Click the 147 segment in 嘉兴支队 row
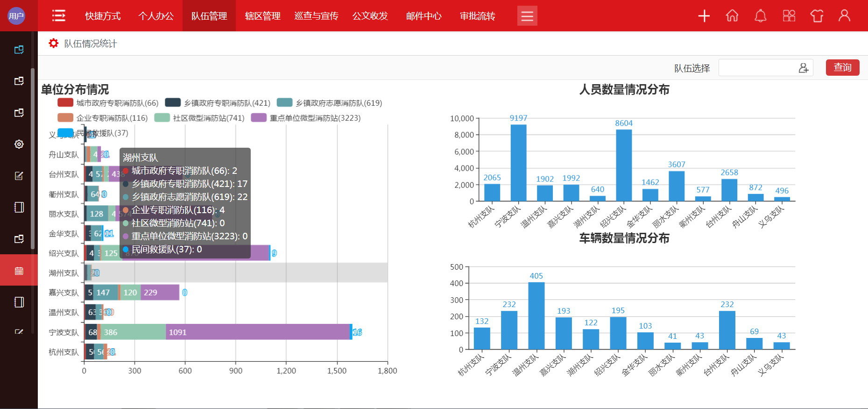The image size is (868, 409). pyautogui.click(x=106, y=292)
